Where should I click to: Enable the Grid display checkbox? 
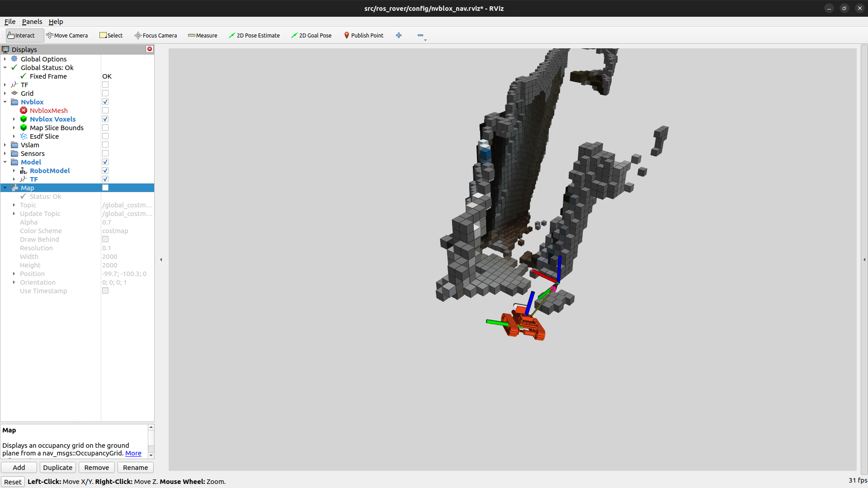point(105,93)
